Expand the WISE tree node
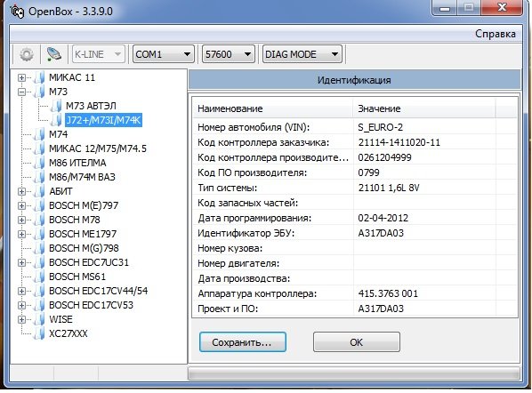The width and height of the screenshot is (532, 393). 21,319
